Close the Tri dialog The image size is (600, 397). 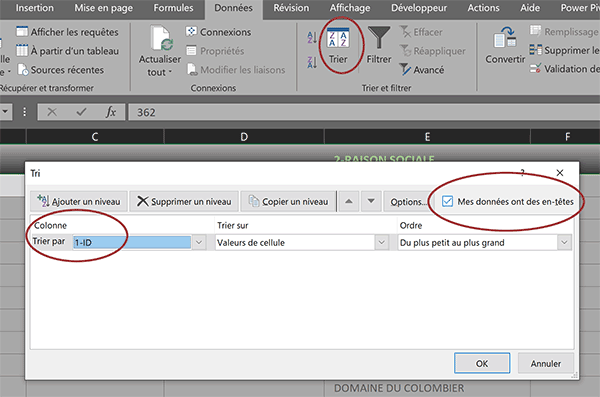pos(560,173)
